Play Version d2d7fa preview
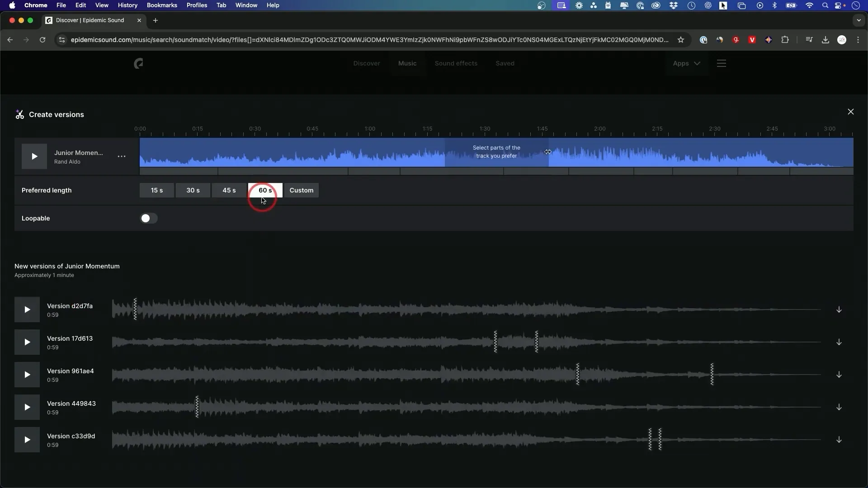The height and width of the screenshot is (488, 868). (27, 309)
